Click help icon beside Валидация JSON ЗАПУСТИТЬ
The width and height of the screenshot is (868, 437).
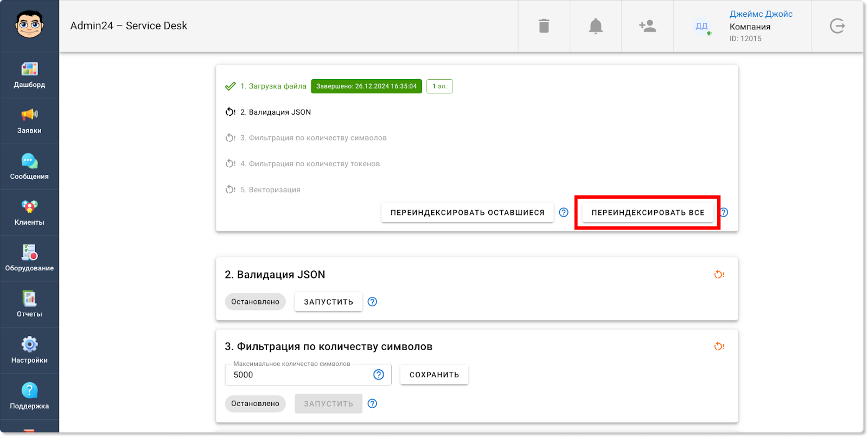tap(372, 302)
